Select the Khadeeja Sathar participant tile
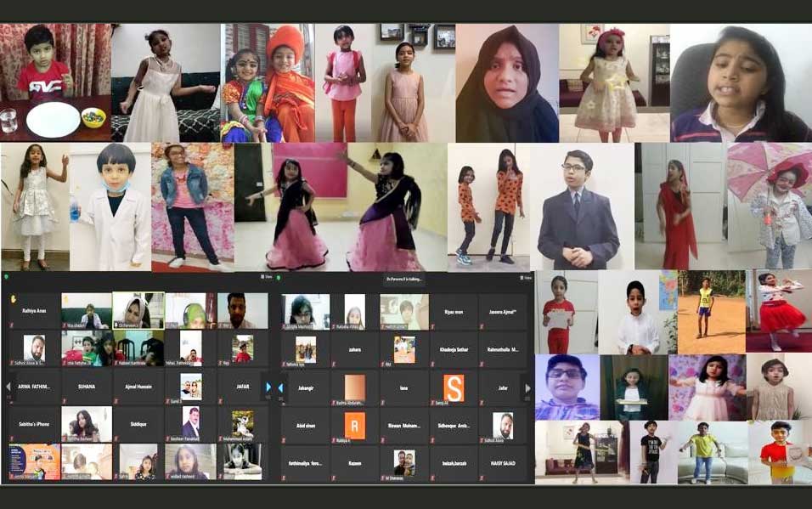Viewport: 812px width, 509px height. coord(453,348)
